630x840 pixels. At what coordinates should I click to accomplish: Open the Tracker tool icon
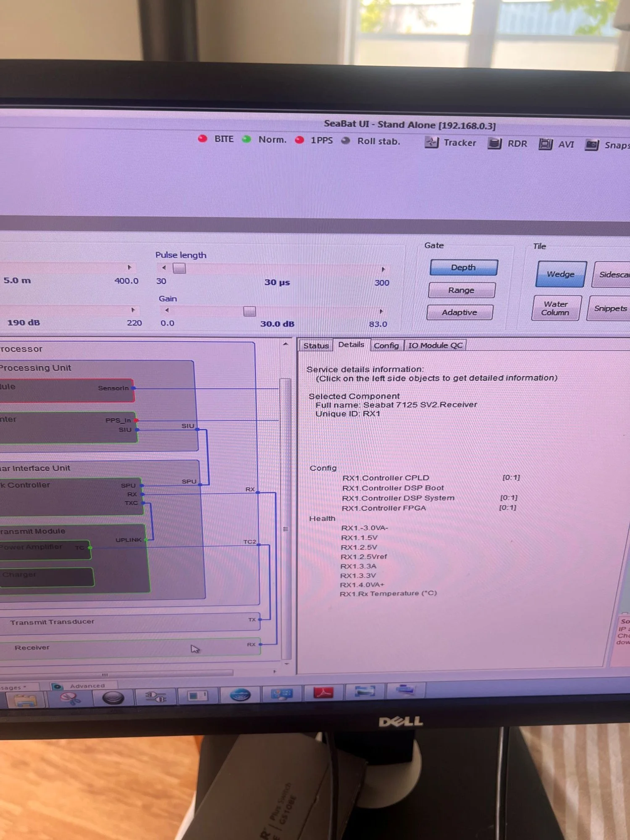coord(431,142)
